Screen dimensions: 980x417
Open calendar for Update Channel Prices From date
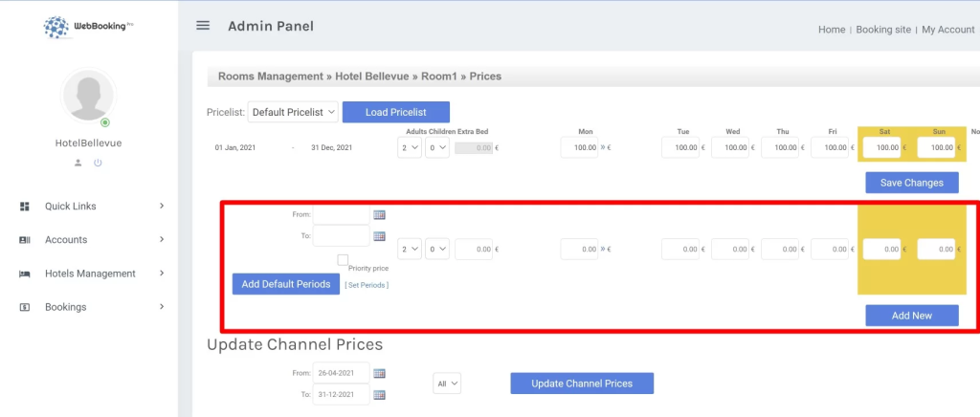tap(379, 373)
